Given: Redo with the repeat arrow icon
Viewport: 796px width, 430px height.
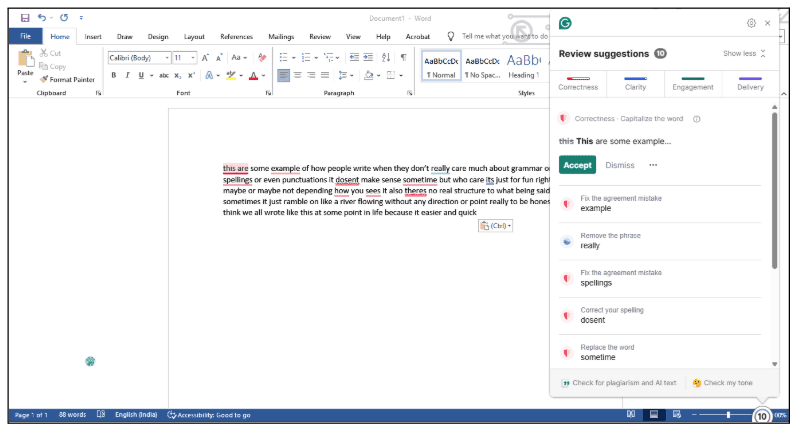Looking at the screenshot, I should pyautogui.click(x=64, y=18).
